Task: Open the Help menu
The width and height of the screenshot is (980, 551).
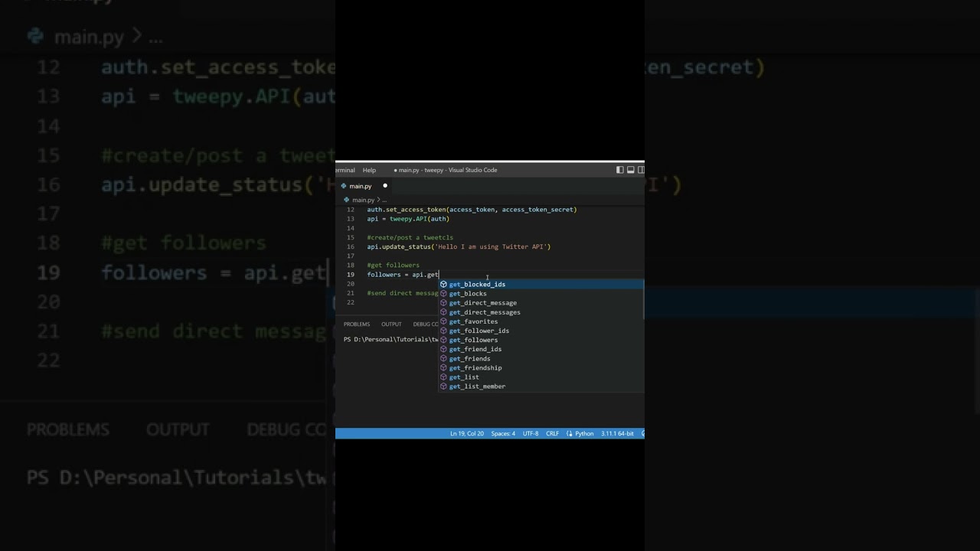Action: [x=369, y=170]
